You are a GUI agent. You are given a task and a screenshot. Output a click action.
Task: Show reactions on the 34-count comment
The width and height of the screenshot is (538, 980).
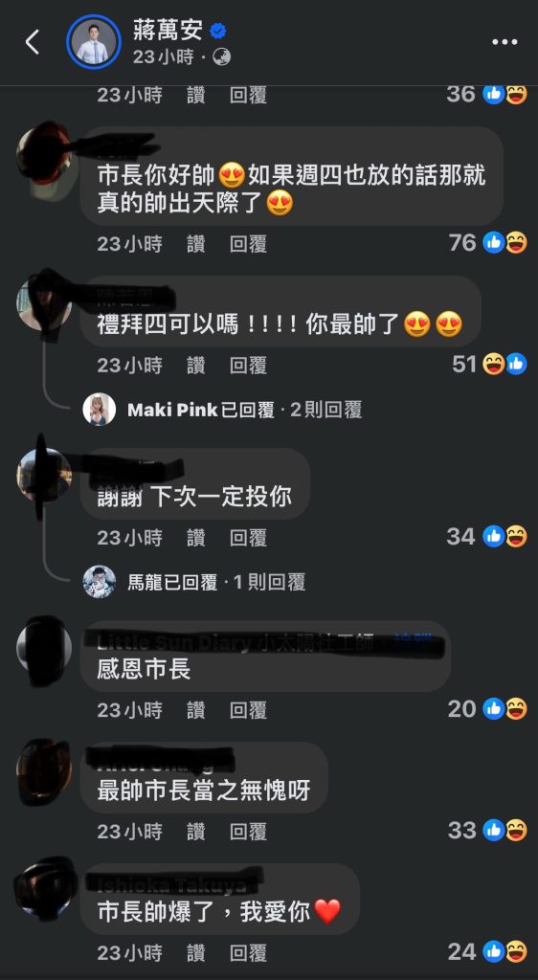pos(486,536)
